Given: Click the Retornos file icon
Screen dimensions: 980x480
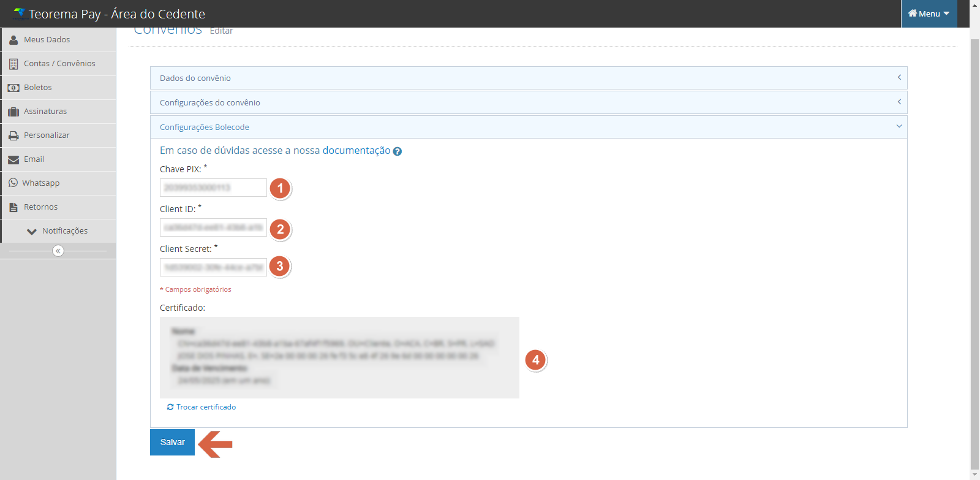Looking at the screenshot, I should pos(13,207).
